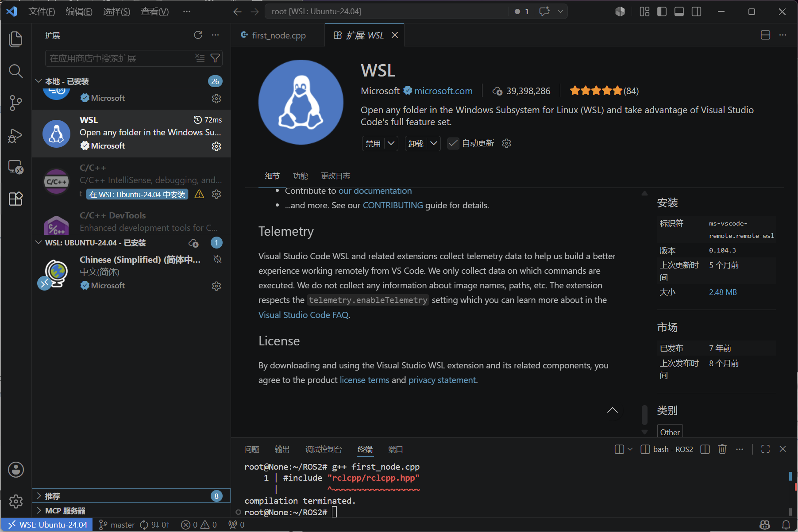Open editor more actions menu
Screen dimensions: 798x532
click(783, 35)
